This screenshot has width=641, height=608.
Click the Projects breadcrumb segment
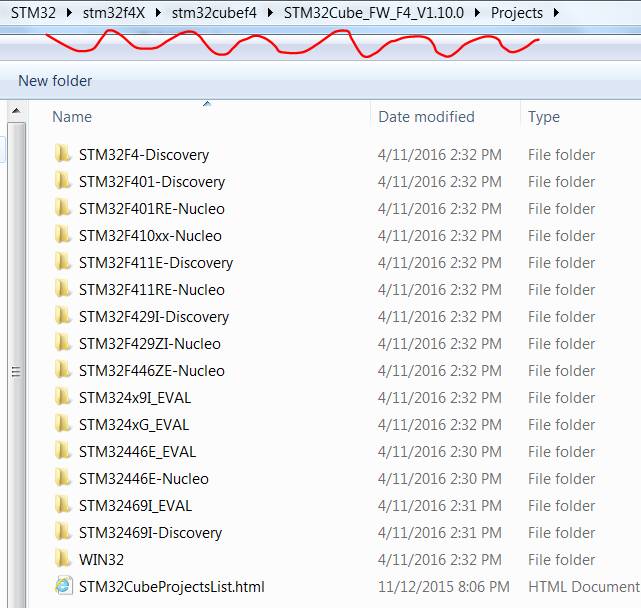[517, 13]
